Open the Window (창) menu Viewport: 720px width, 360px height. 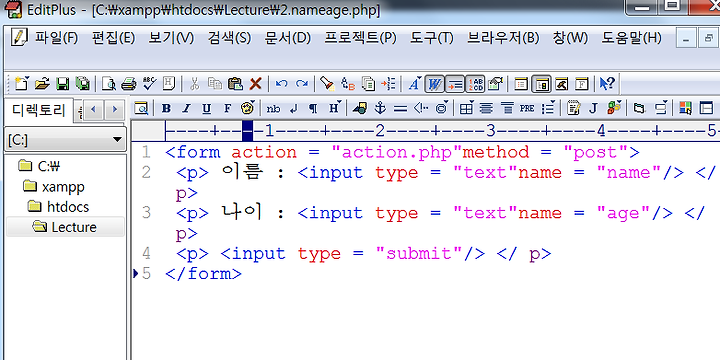coord(570,38)
